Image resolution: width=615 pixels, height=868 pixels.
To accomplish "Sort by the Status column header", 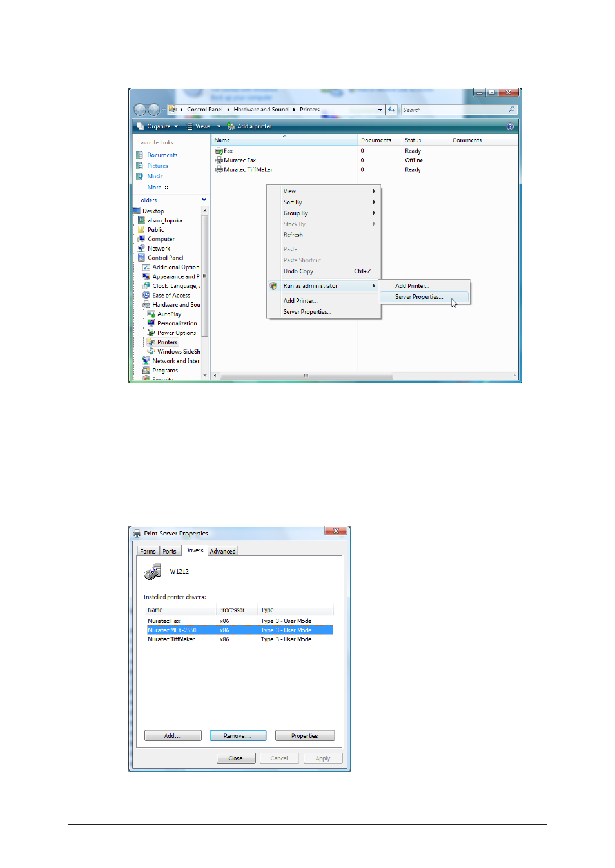I will pyautogui.click(x=425, y=140).
